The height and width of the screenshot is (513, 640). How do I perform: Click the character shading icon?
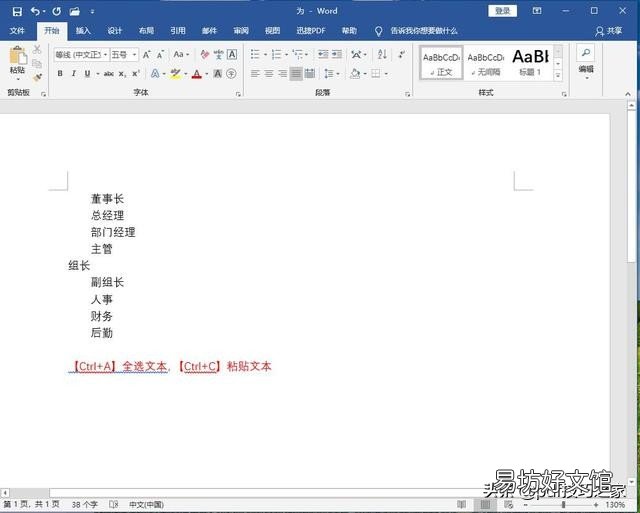tap(218, 74)
